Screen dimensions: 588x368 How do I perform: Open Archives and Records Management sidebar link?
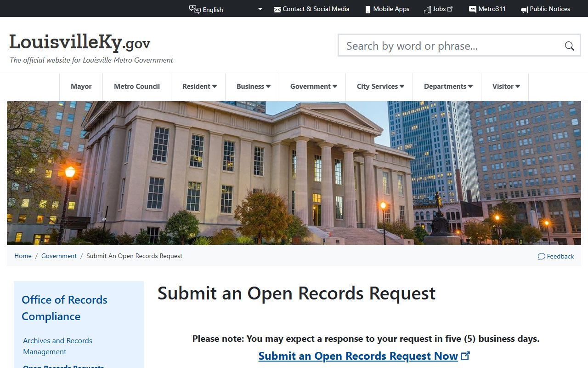tap(57, 346)
